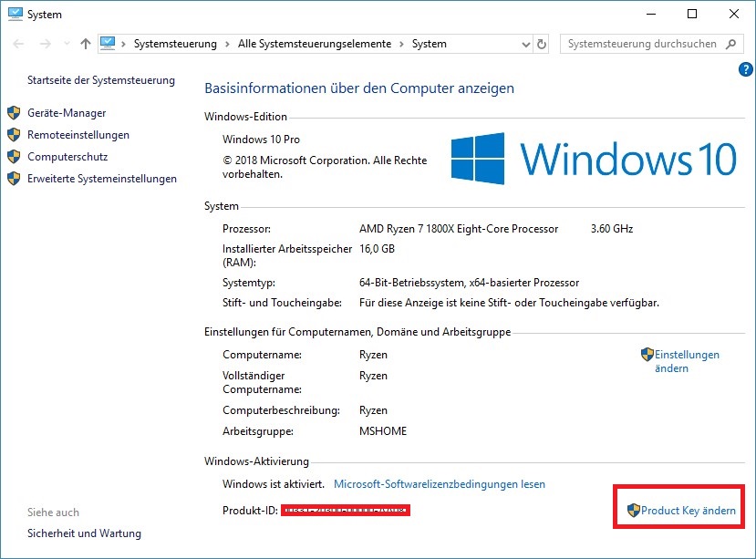The width and height of the screenshot is (756, 559).
Task: Select Alle Systemsteuerungselemente in breadcrumb
Action: click(x=315, y=44)
